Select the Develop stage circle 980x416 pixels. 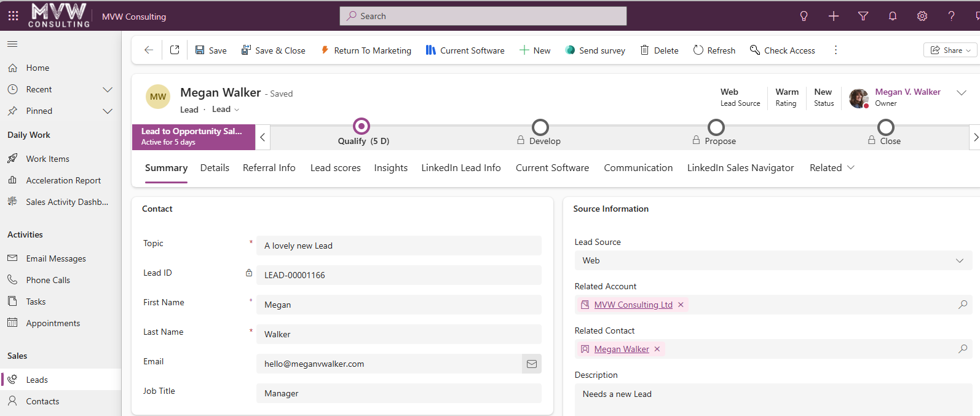[x=540, y=127]
